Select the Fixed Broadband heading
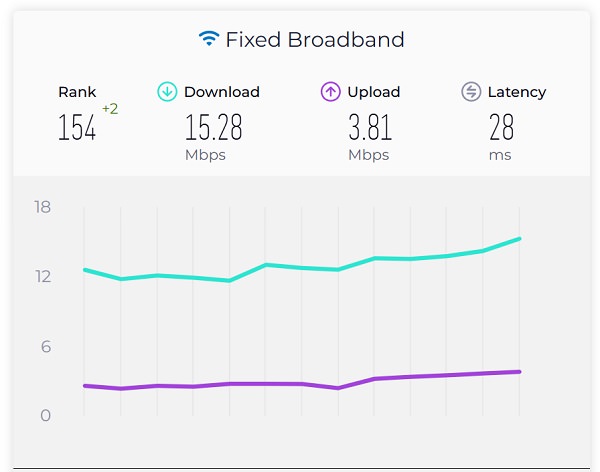 tap(315, 40)
